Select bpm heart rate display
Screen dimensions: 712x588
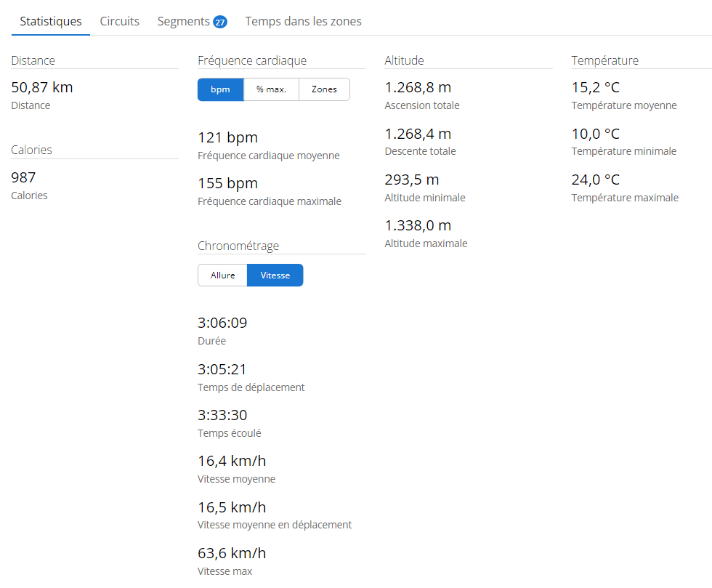point(220,89)
